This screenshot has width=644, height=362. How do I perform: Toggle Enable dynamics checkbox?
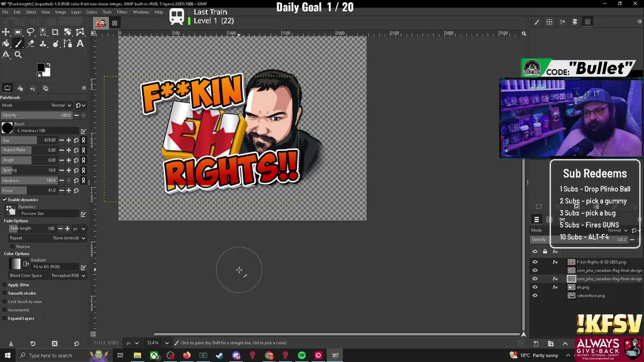tap(5, 200)
